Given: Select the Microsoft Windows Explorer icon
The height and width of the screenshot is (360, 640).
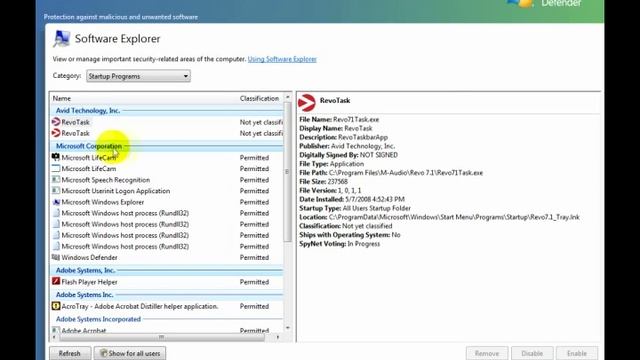Looking at the screenshot, I should click(x=56, y=202).
